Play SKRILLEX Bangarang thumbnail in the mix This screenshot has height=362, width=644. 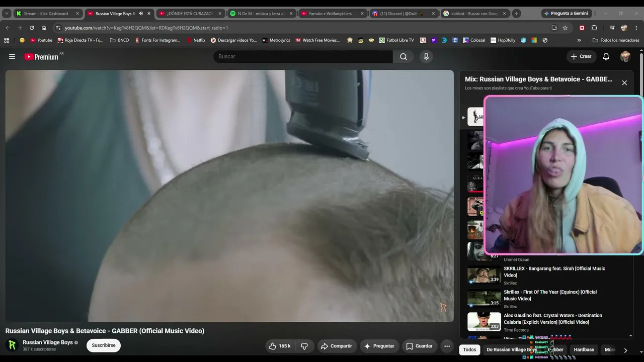(484, 275)
